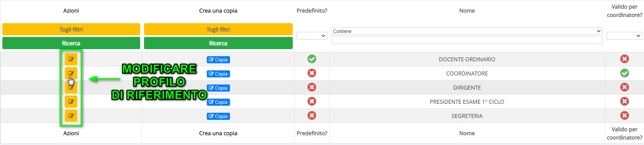Click Togli filtri under Azioni column
Viewport: 644px width, 145px height.
(x=71, y=29)
